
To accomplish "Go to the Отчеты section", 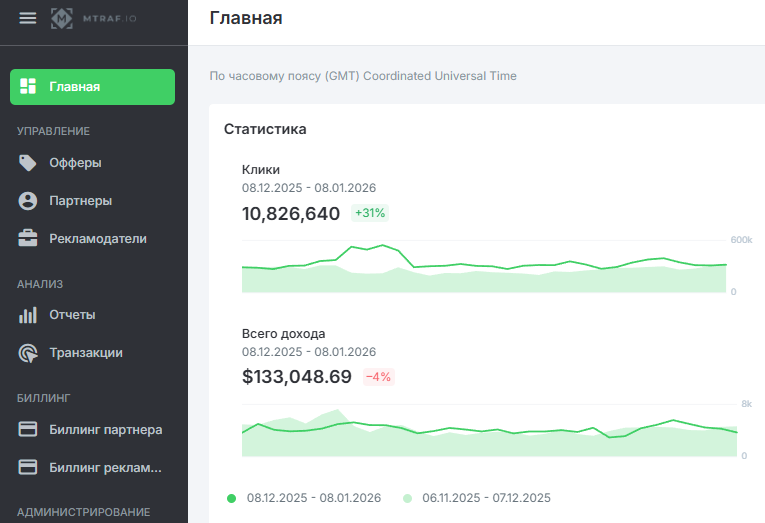I will click(72, 315).
